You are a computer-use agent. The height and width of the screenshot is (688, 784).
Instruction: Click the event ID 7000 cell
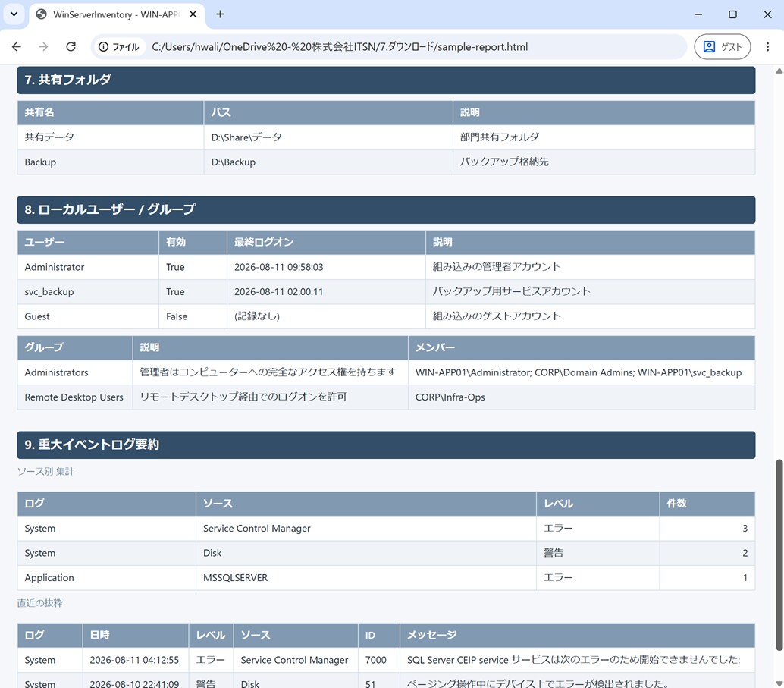[x=378, y=661]
